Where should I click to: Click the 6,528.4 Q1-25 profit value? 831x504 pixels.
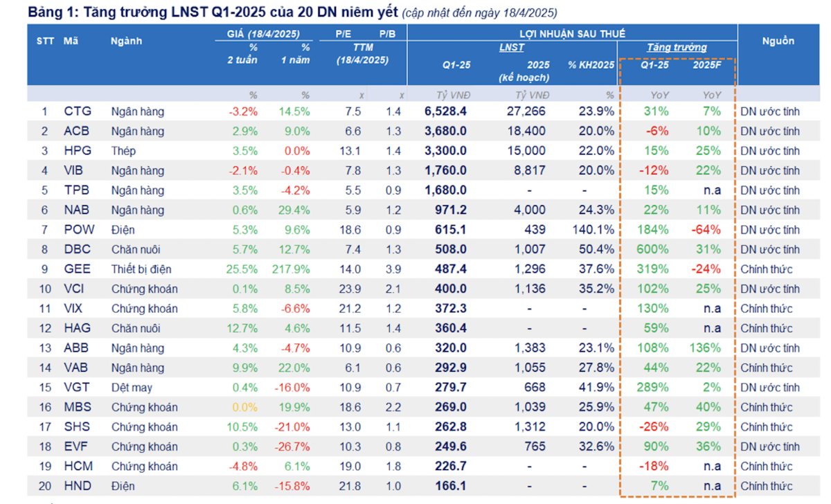[x=445, y=111]
